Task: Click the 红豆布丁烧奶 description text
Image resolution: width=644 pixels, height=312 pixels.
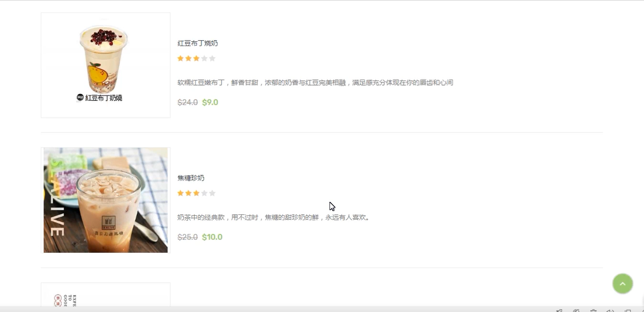Action: coord(315,83)
